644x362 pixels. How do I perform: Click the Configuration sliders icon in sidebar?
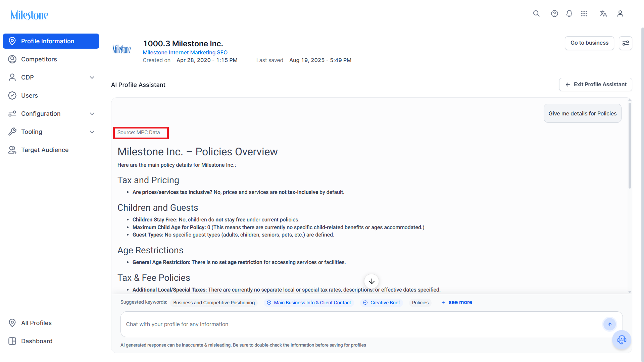[12, 114]
